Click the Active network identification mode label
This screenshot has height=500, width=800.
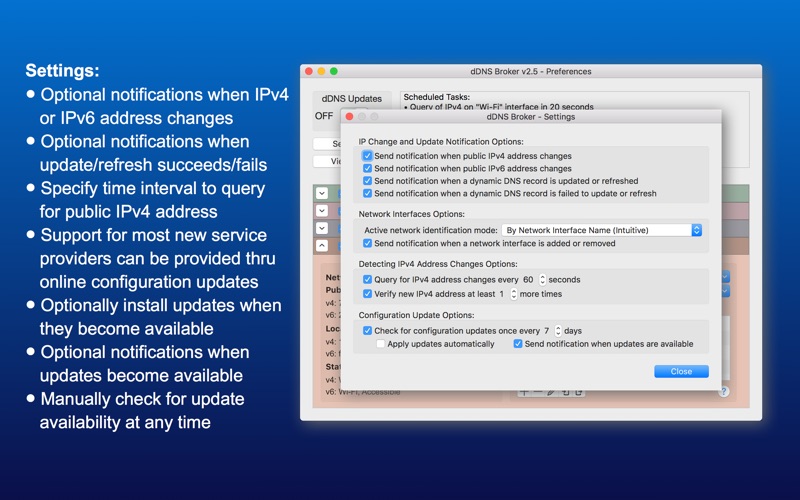pos(431,230)
